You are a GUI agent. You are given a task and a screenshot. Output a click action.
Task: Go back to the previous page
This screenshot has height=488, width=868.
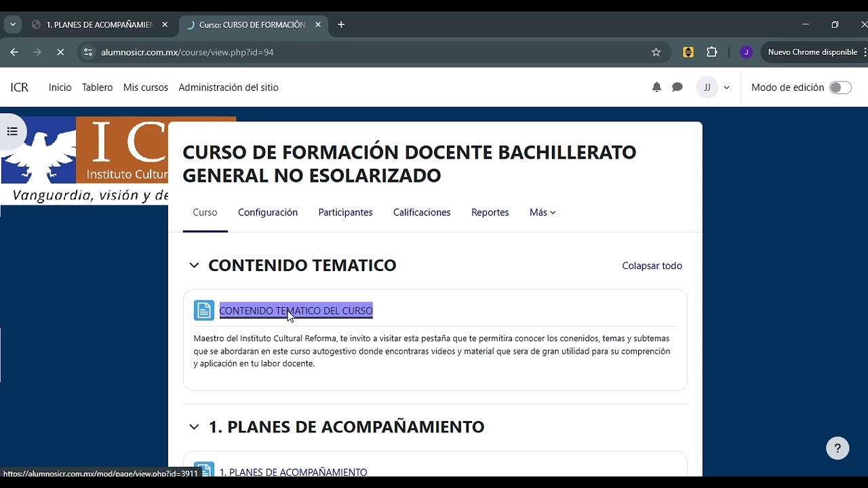pos(14,52)
